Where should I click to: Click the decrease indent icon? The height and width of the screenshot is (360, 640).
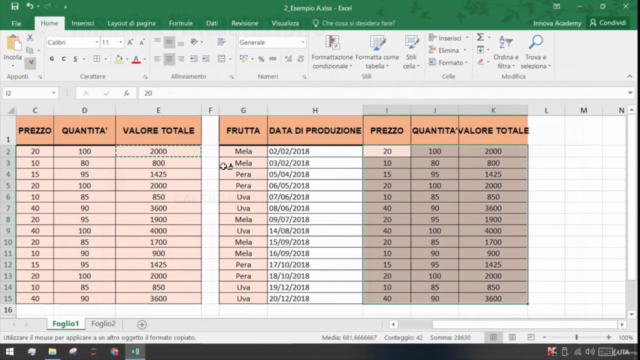(194, 59)
